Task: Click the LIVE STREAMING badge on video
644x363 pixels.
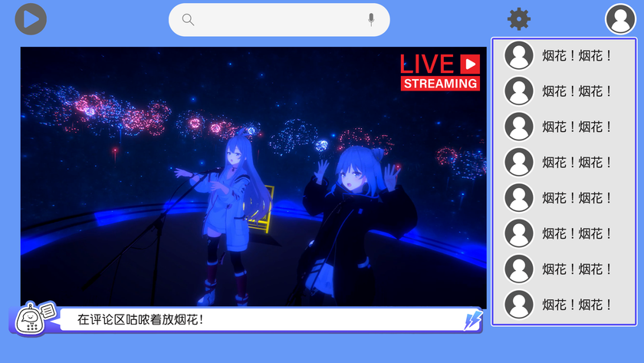Action: point(440,72)
